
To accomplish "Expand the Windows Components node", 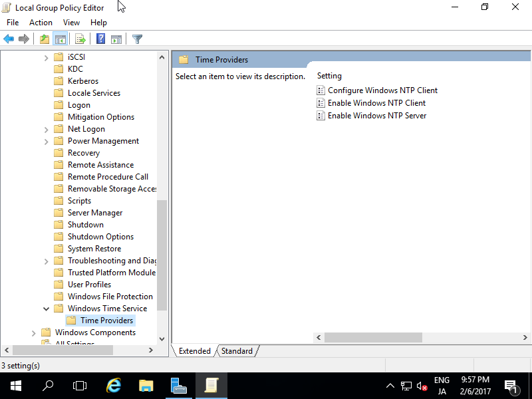I will click(33, 332).
